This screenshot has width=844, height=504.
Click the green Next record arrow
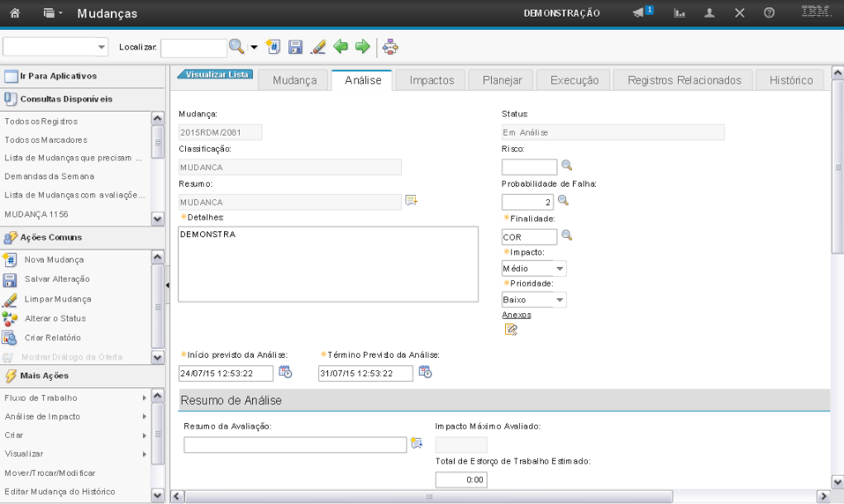tap(362, 47)
